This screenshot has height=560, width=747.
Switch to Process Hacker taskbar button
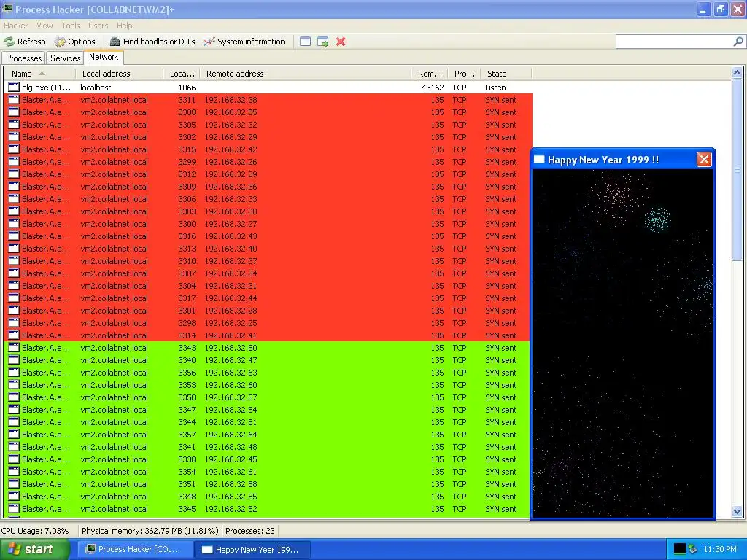pos(135,549)
